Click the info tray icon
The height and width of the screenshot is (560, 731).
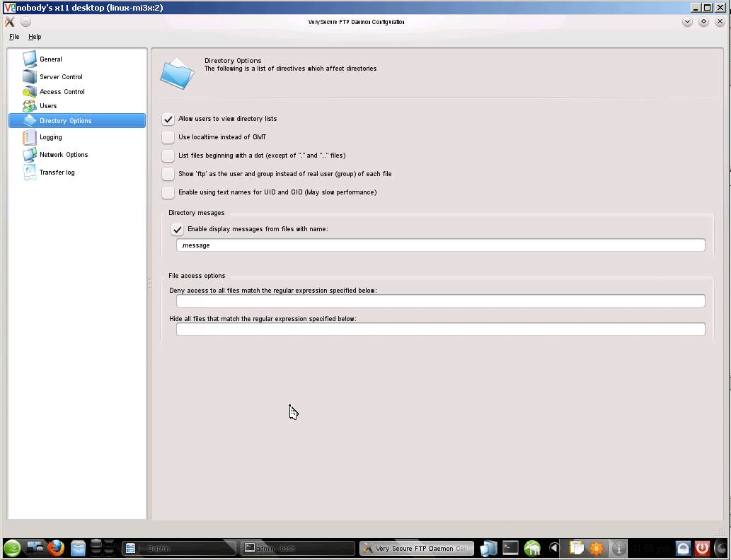pos(618,549)
